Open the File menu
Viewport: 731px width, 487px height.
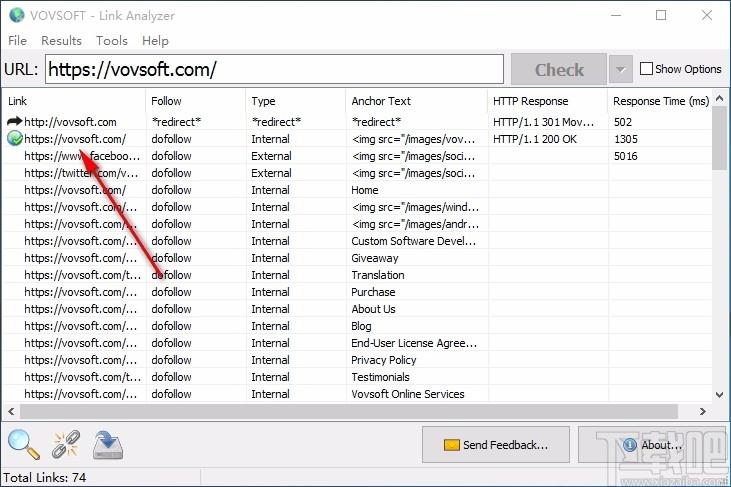tap(17, 41)
